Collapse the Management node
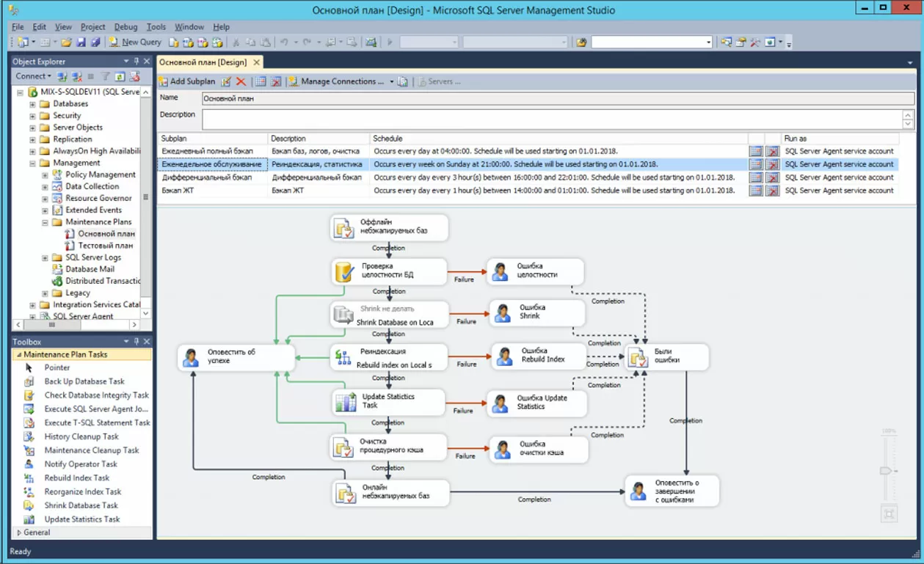 (x=32, y=163)
